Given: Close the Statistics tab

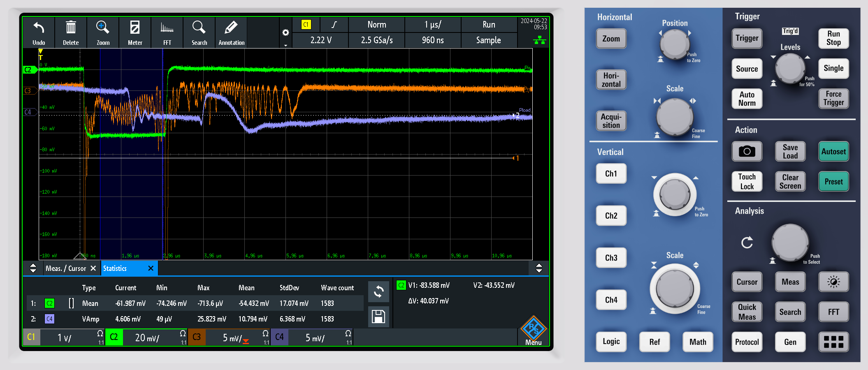Looking at the screenshot, I should (x=151, y=268).
